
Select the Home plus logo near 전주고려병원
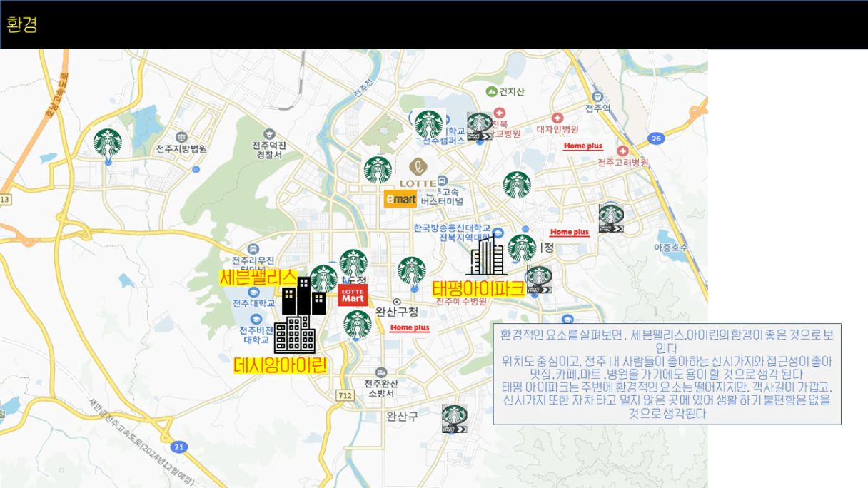tap(583, 146)
